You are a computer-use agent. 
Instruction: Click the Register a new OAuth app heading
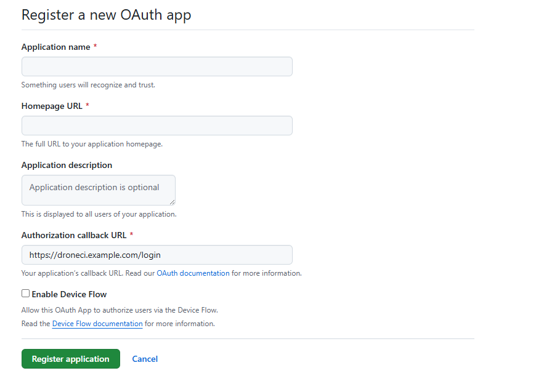(106, 15)
